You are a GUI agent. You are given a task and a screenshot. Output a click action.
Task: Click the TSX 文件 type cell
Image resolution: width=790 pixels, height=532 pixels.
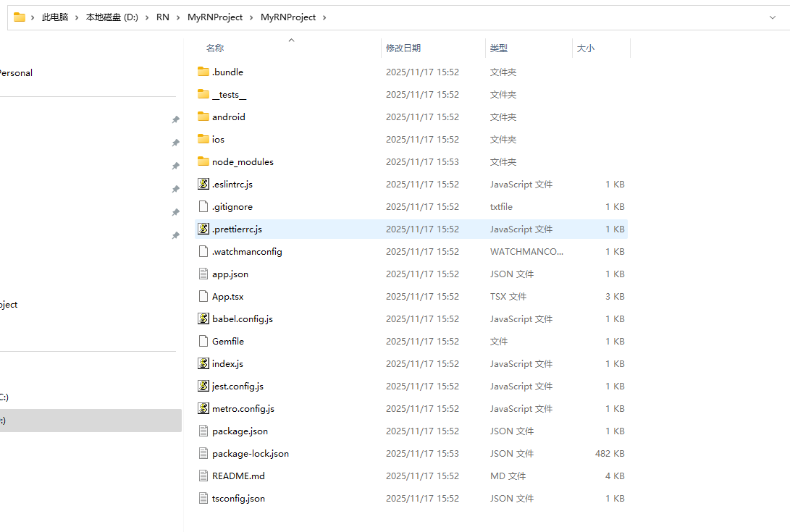[508, 296]
